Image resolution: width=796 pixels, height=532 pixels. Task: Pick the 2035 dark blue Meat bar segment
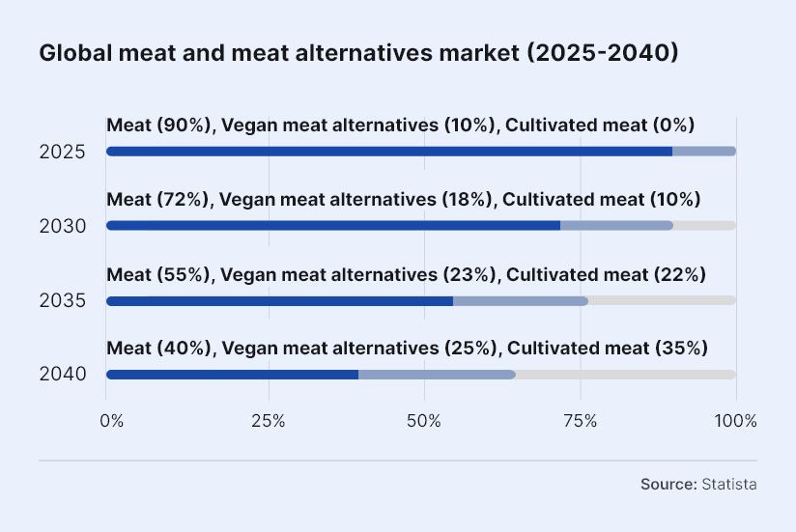tap(279, 300)
